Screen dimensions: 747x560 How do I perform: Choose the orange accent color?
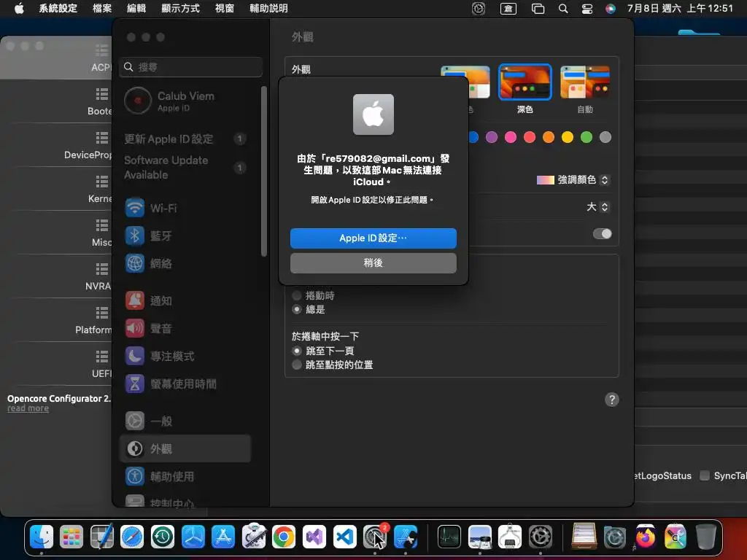tap(549, 137)
